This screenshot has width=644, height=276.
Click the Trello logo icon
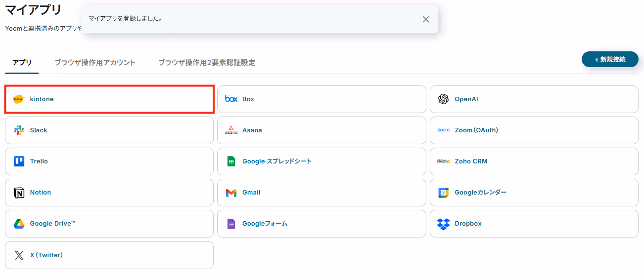pyautogui.click(x=19, y=161)
